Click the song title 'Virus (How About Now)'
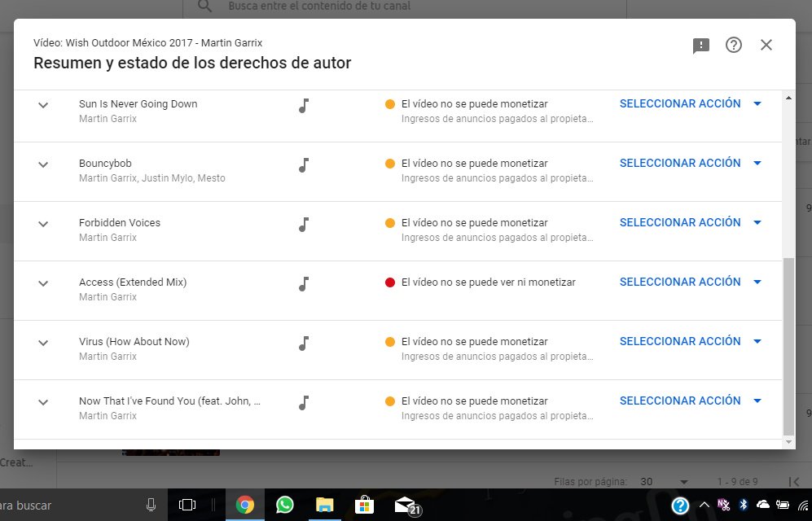 [134, 342]
